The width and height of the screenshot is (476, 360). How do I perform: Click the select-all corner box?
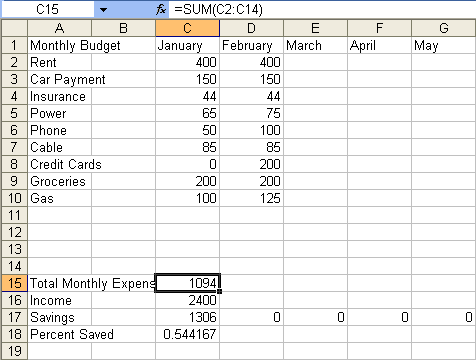[x=14, y=28]
